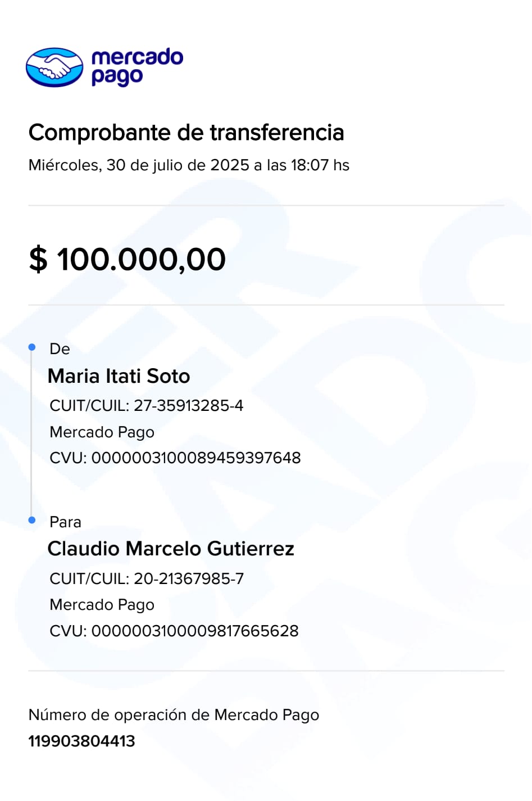Click the blue dot beside "Para"
The width and height of the screenshot is (532, 801).
click(x=32, y=521)
